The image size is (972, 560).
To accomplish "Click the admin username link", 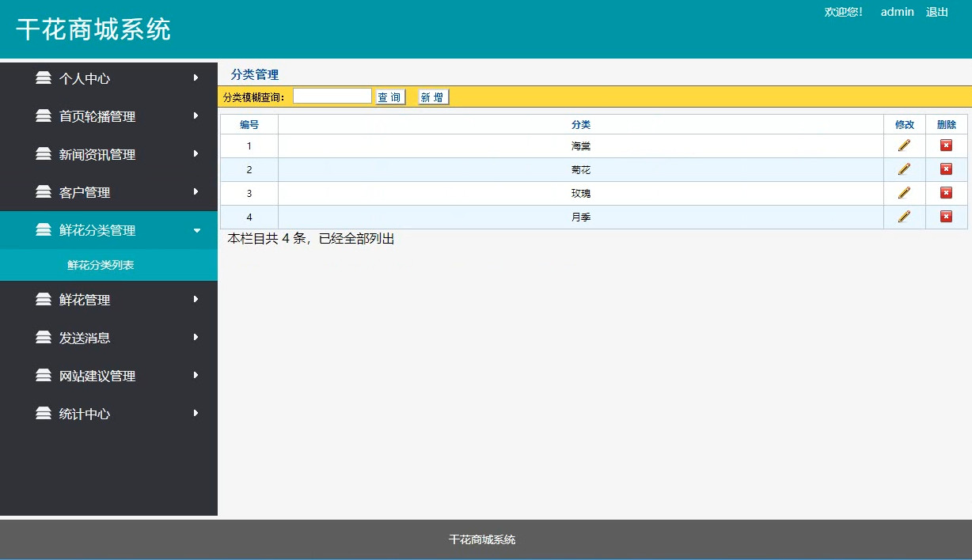I will click(898, 12).
